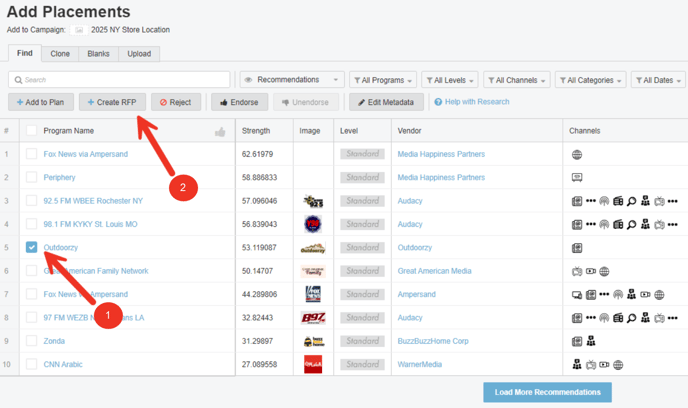Open the Find tab
The image size is (688, 408).
(x=25, y=53)
